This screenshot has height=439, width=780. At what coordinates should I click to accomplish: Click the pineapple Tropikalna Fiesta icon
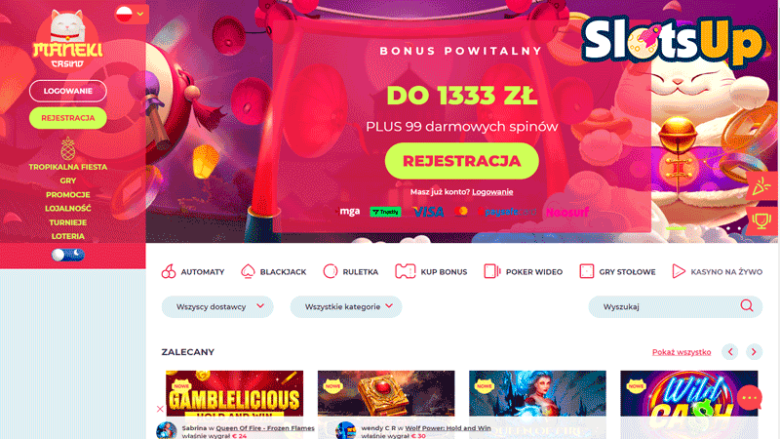point(68,148)
